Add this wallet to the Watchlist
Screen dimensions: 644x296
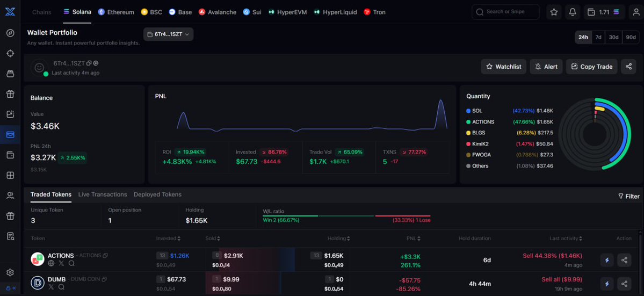point(503,67)
